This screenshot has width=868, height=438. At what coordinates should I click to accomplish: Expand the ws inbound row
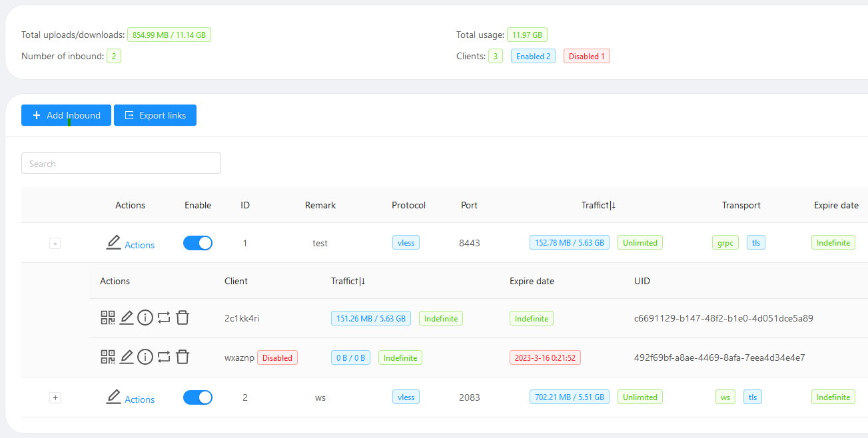(55, 398)
